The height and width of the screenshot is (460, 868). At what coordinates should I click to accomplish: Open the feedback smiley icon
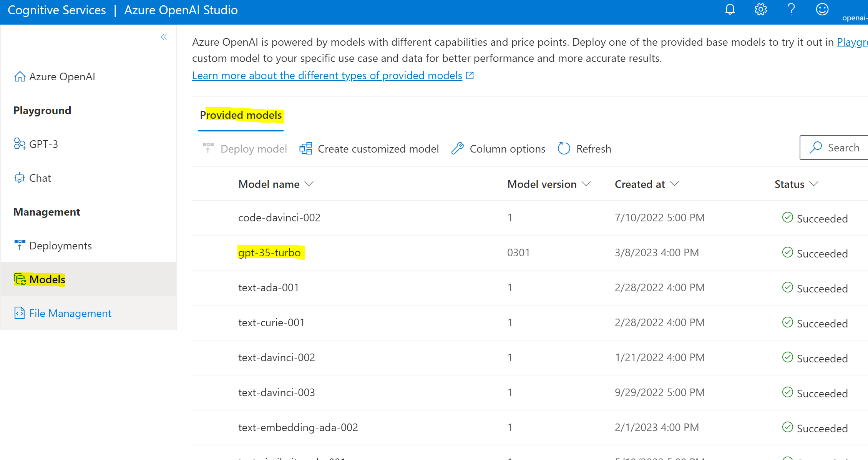[x=822, y=10]
